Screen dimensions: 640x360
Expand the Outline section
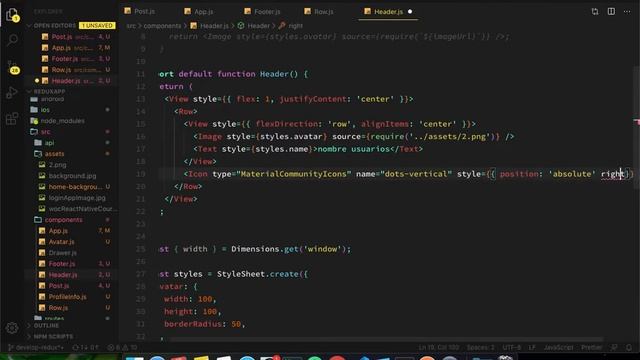pyautogui.click(x=46, y=326)
